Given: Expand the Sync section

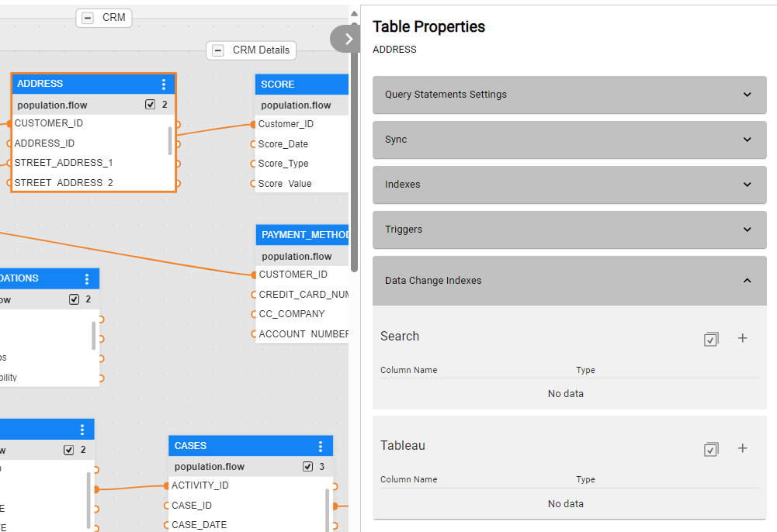Looking at the screenshot, I should tap(569, 140).
